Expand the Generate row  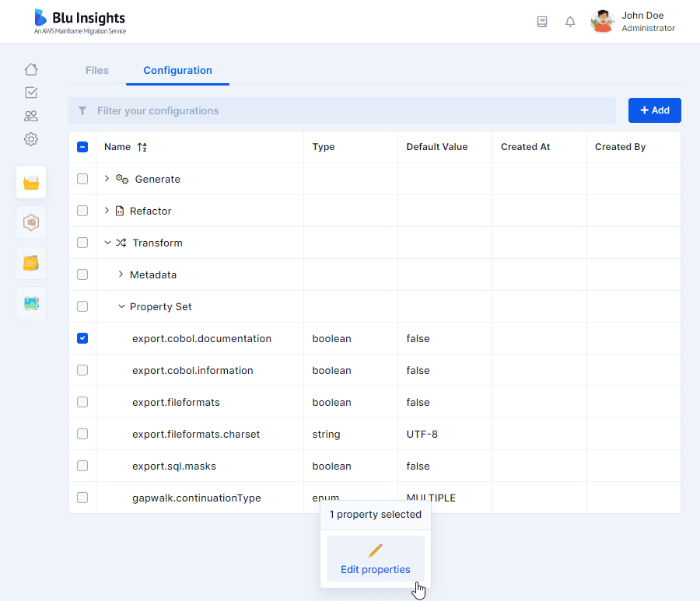(107, 179)
